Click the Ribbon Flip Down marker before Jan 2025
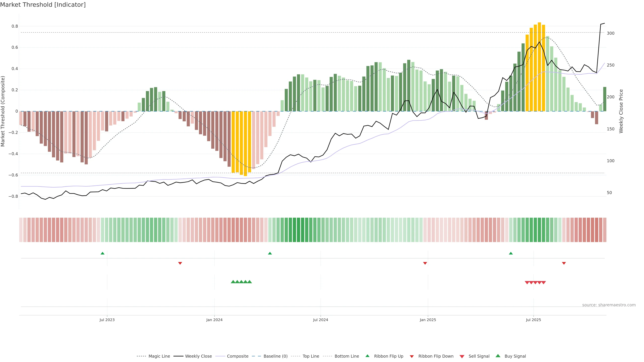Viewport: 644px width, 362px height. (x=425, y=263)
